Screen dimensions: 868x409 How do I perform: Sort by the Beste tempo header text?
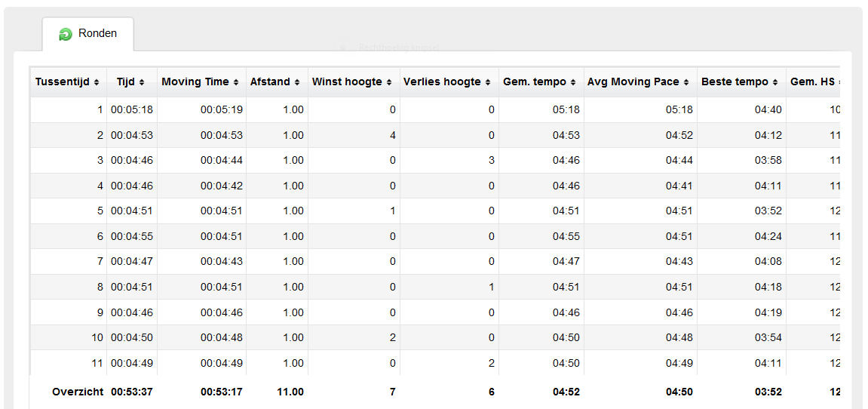point(735,82)
